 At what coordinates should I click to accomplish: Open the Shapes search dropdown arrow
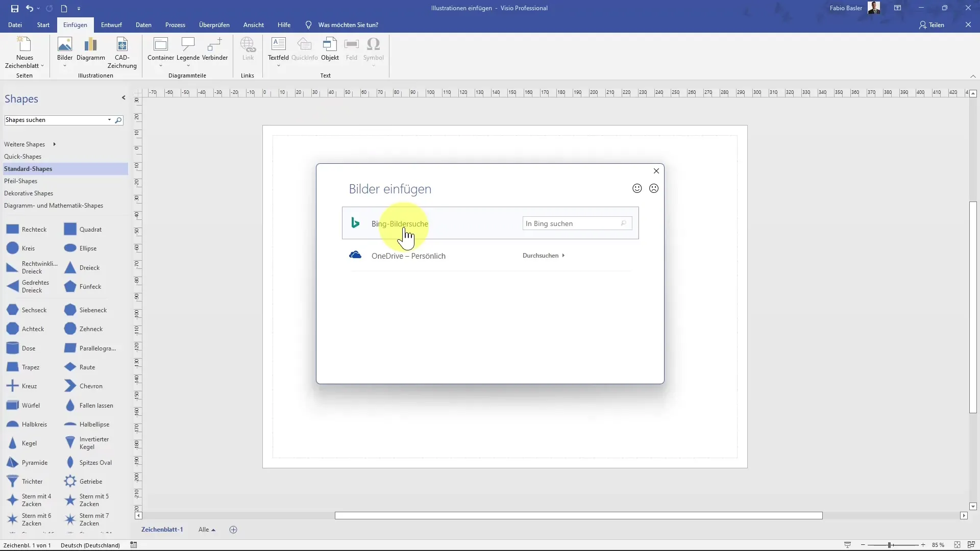pyautogui.click(x=109, y=120)
